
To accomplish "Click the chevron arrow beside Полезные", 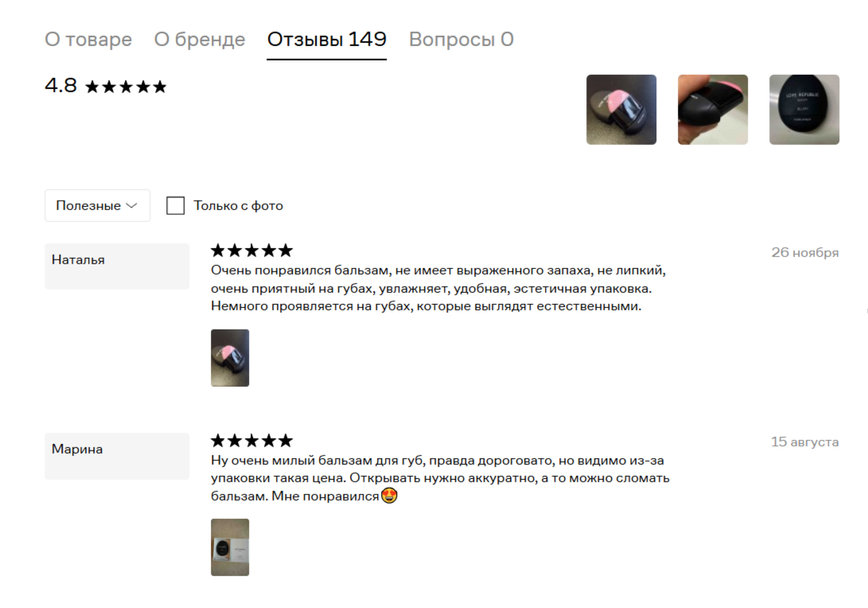I will (132, 205).
